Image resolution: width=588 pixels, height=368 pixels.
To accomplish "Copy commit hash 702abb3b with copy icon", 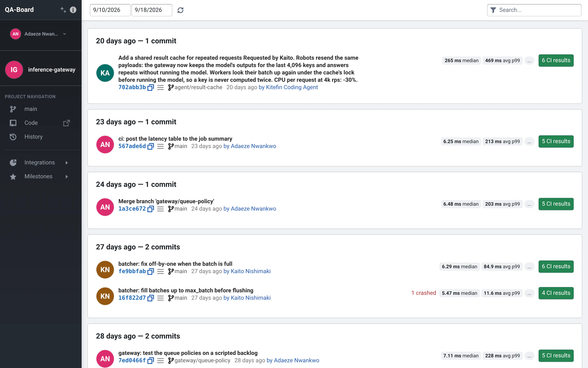I will 151,87.
